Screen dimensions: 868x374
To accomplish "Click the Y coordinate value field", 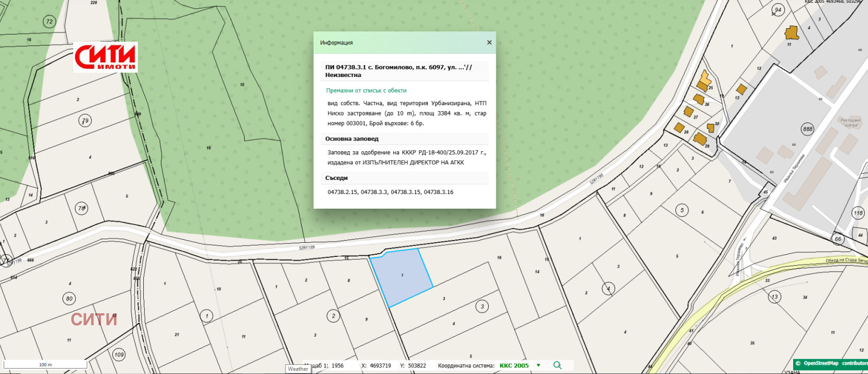I will [x=417, y=365].
